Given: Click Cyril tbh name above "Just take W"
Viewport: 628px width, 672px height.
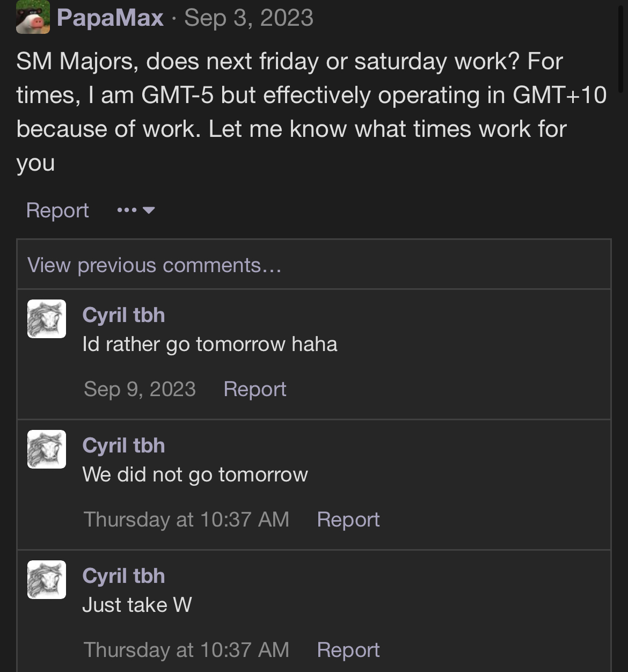Looking at the screenshot, I should pos(123,576).
